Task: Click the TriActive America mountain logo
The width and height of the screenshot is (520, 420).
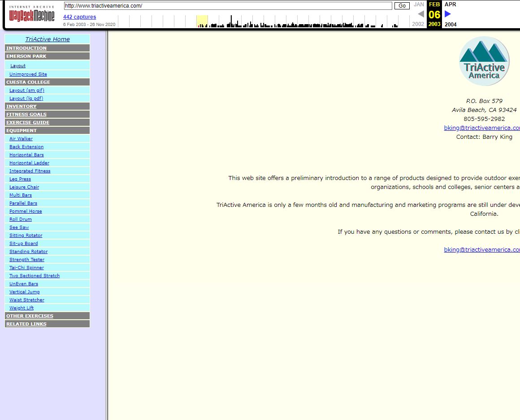Action: pyautogui.click(x=484, y=61)
